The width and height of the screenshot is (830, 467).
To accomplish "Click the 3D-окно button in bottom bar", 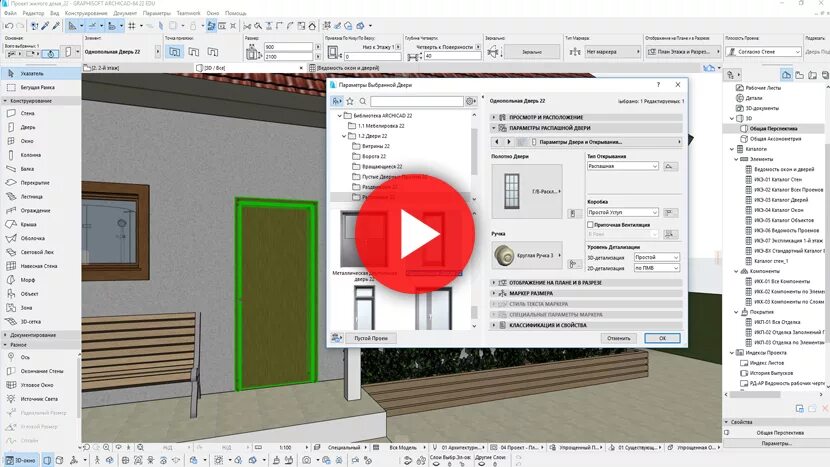I will tap(20, 460).
